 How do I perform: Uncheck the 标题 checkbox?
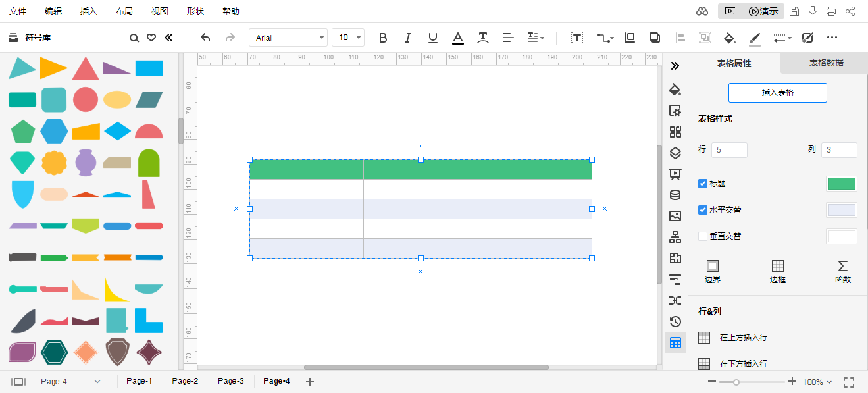coord(703,184)
